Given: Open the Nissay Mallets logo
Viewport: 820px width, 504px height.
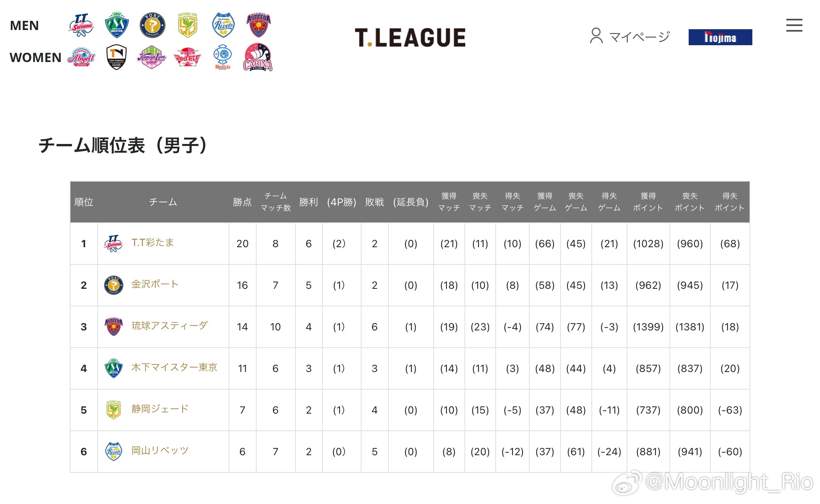Looking at the screenshot, I should coord(223,57).
